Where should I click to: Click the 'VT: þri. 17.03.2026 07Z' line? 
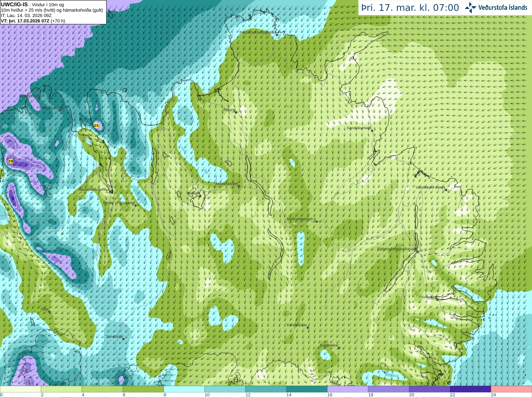coord(25,21)
